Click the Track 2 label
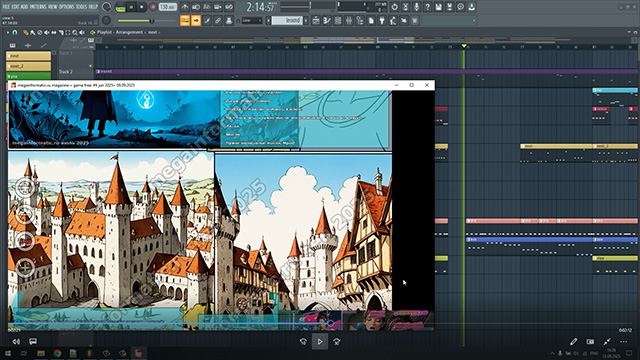This screenshot has width=640, height=360. tap(66, 72)
